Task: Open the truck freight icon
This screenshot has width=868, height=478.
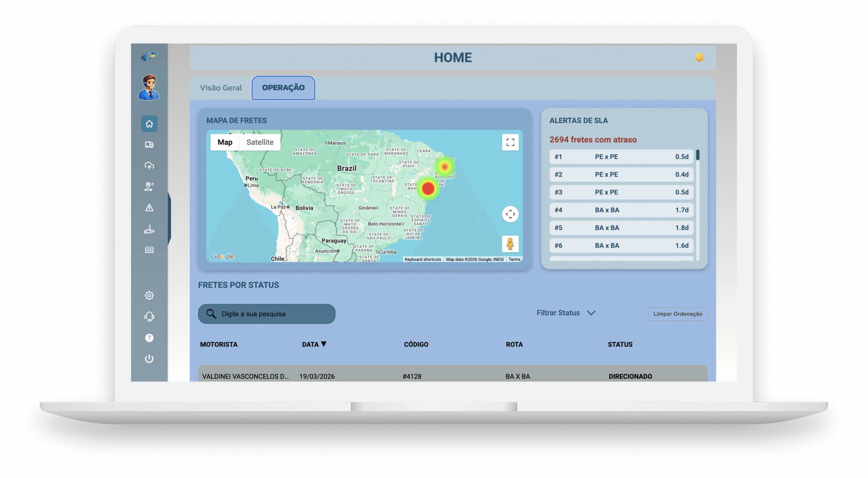Action: (149, 145)
